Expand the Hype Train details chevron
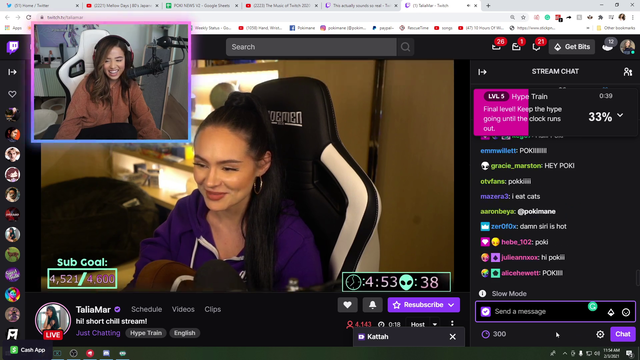Screen dimensions: 640x360 click(x=620, y=116)
